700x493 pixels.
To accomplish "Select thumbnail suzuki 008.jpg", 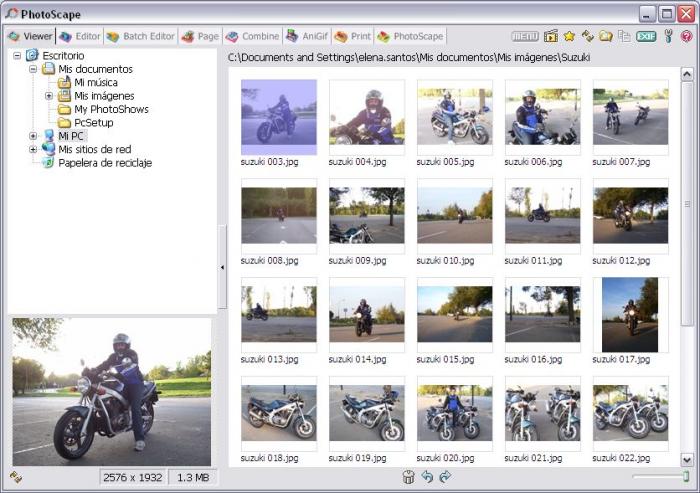I will 279,216.
